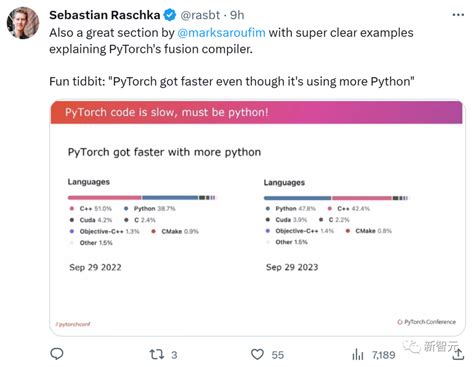
Task: Click the 2022 languages color bar
Action: pyautogui.click(x=142, y=198)
